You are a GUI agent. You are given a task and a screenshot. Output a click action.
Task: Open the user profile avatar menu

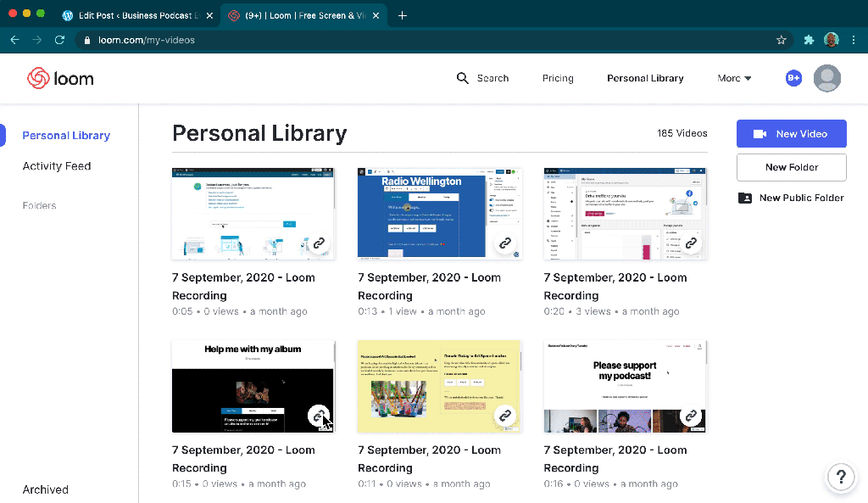click(x=826, y=78)
